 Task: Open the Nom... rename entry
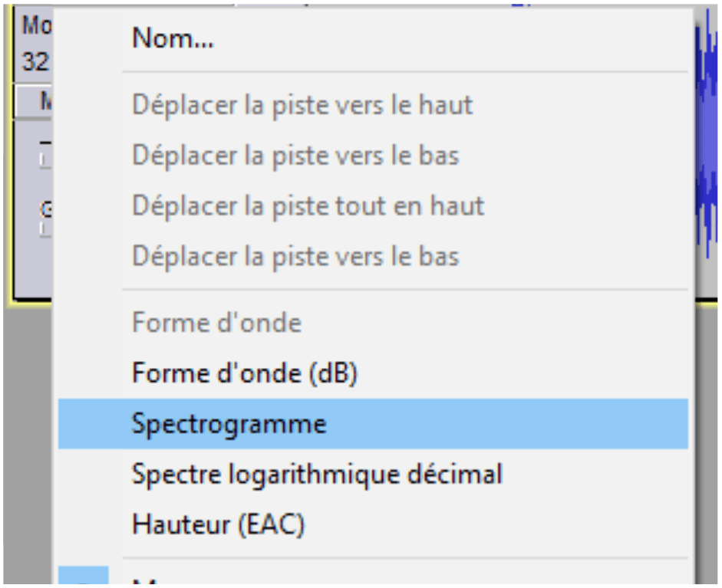(173, 38)
